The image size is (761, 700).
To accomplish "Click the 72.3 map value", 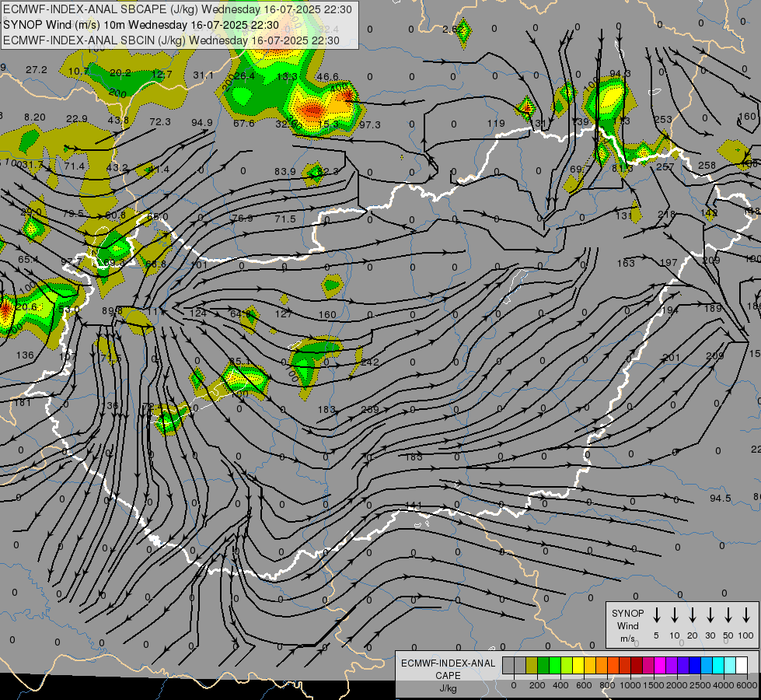I will coord(160,121).
